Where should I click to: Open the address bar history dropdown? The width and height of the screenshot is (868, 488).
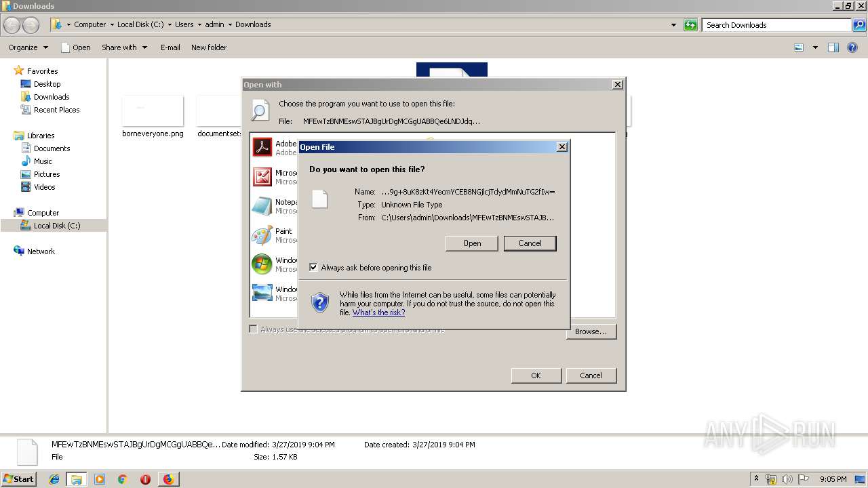click(673, 25)
